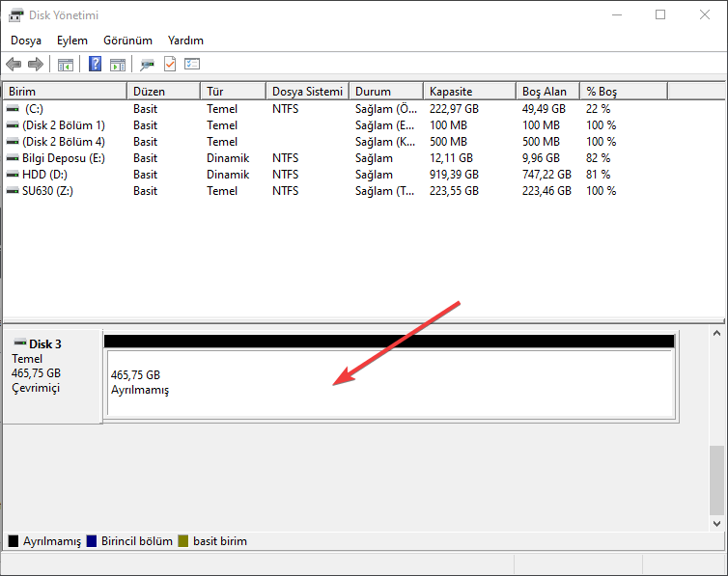Open Help via blue question mark icon
The height and width of the screenshot is (576, 728).
96,64
